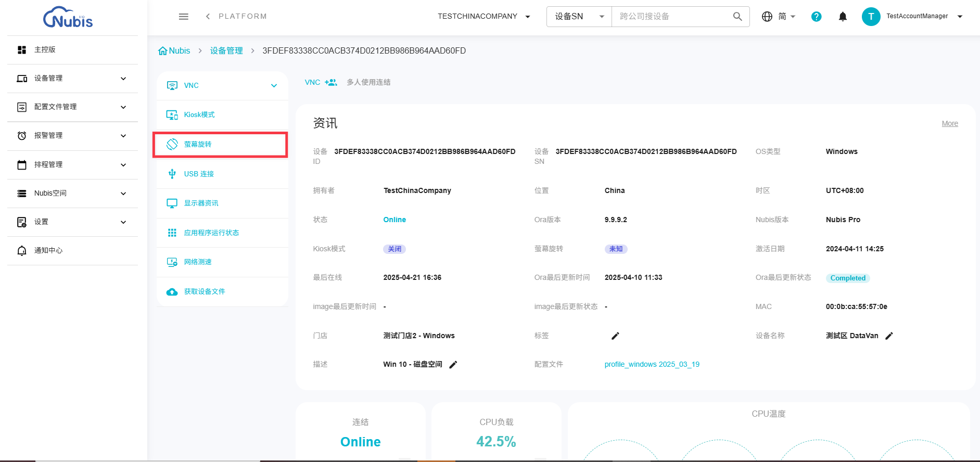This screenshot has width=980, height=462.
Task: Open the 简 language dropdown arrow
Action: tap(793, 17)
